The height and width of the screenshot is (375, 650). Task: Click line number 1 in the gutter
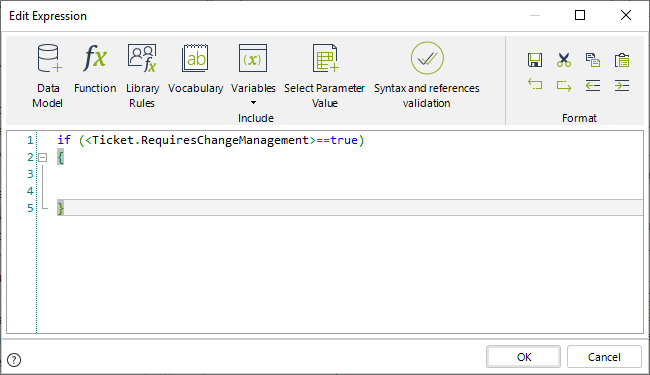(x=30, y=140)
